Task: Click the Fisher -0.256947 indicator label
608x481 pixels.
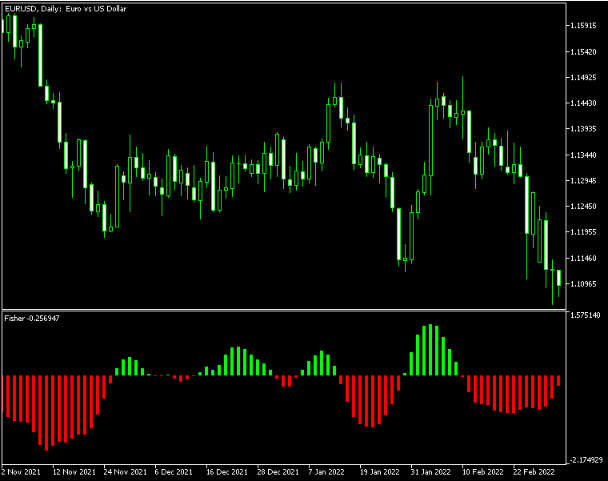Action: pos(32,318)
